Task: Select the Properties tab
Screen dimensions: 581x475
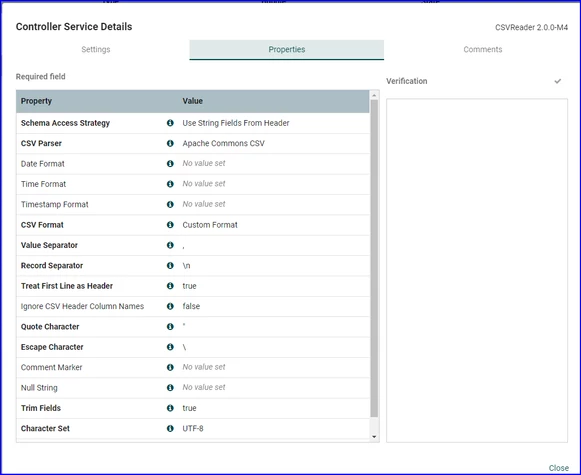Action: 286,50
